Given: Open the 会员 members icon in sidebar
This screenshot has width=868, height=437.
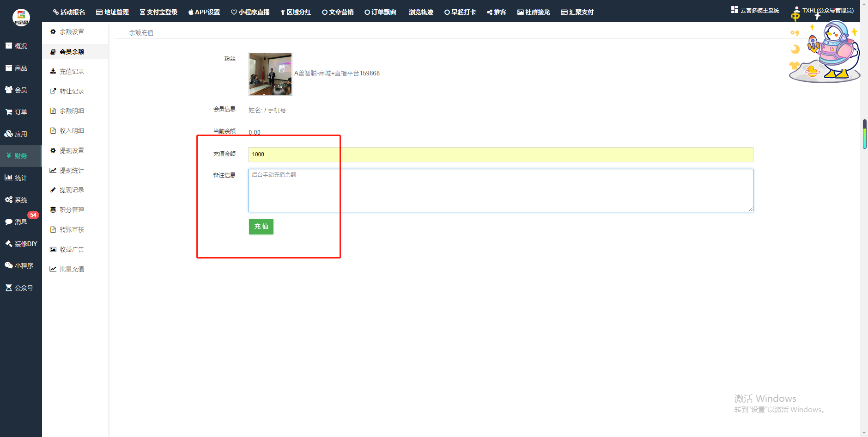Looking at the screenshot, I should (x=9, y=90).
